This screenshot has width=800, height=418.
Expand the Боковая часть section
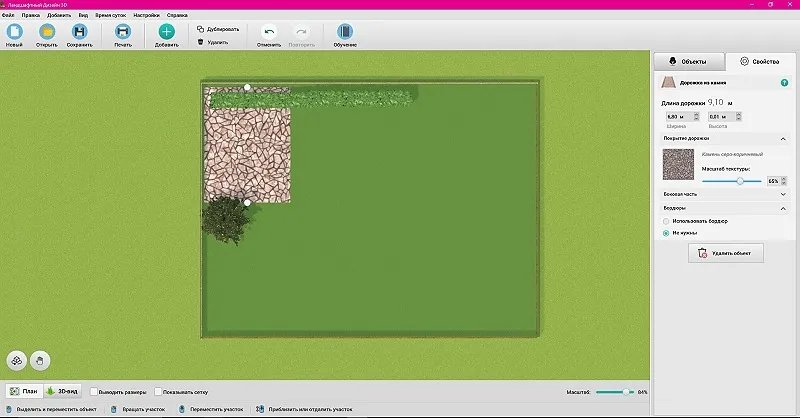click(x=783, y=194)
